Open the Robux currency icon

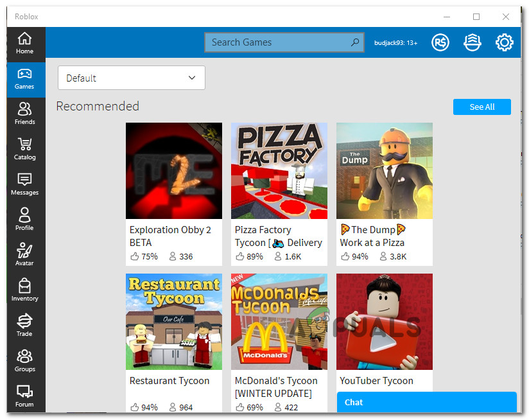click(x=440, y=42)
